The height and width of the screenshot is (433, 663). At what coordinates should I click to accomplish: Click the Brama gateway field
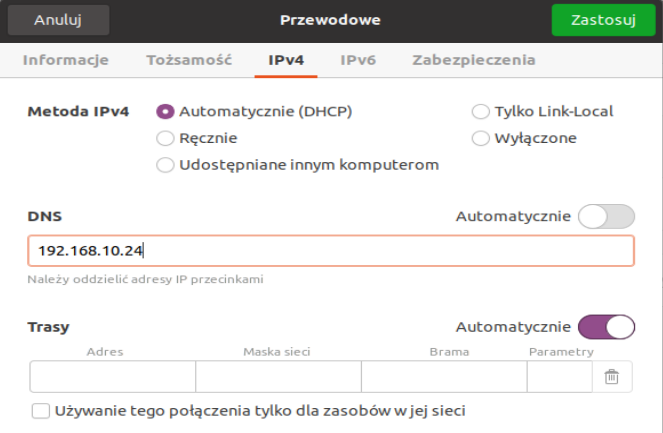pos(443,377)
